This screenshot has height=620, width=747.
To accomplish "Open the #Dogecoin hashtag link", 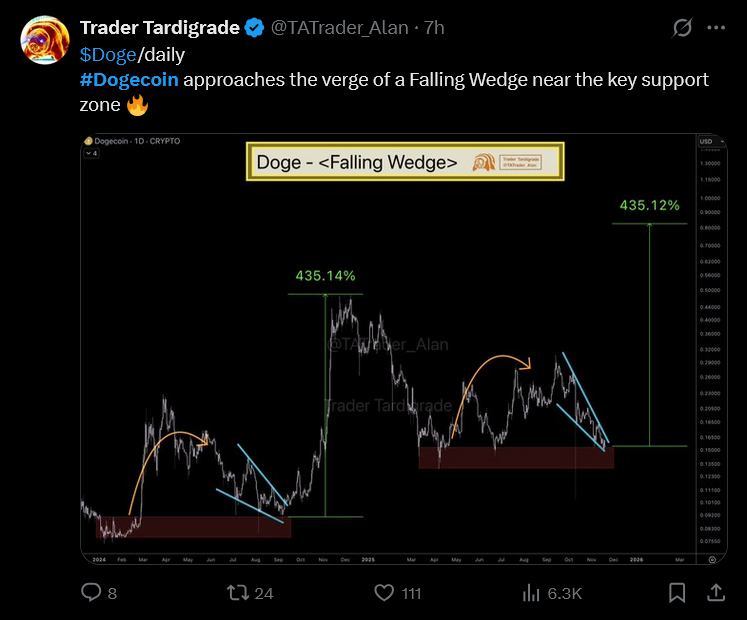I will (128, 80).
